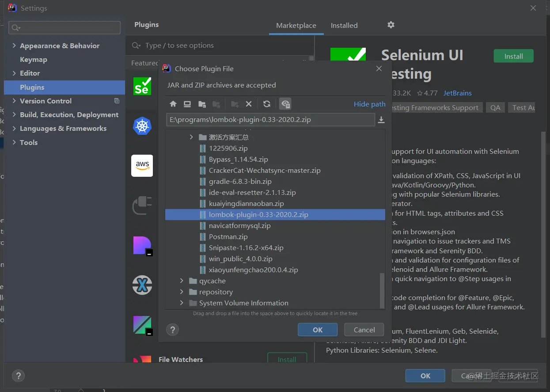Expand System Volume Information folder

coord(182,303)
